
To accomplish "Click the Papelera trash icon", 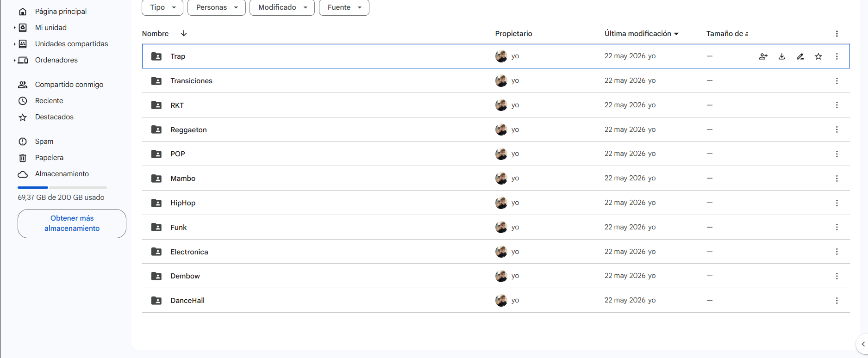I will click(x=23, y=158).
